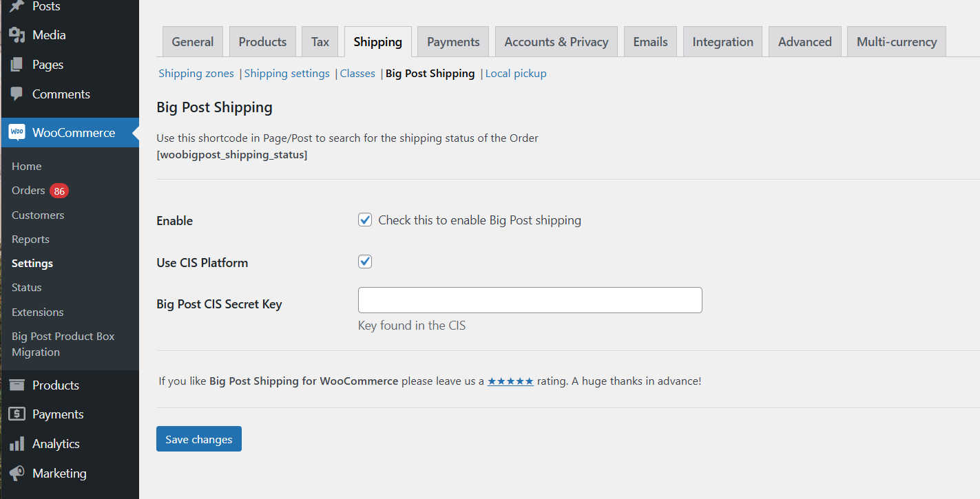The height and width of the screenshot is (499, 980).
Task: Click the Pages icon in sidebar
Action: [17, 65]
